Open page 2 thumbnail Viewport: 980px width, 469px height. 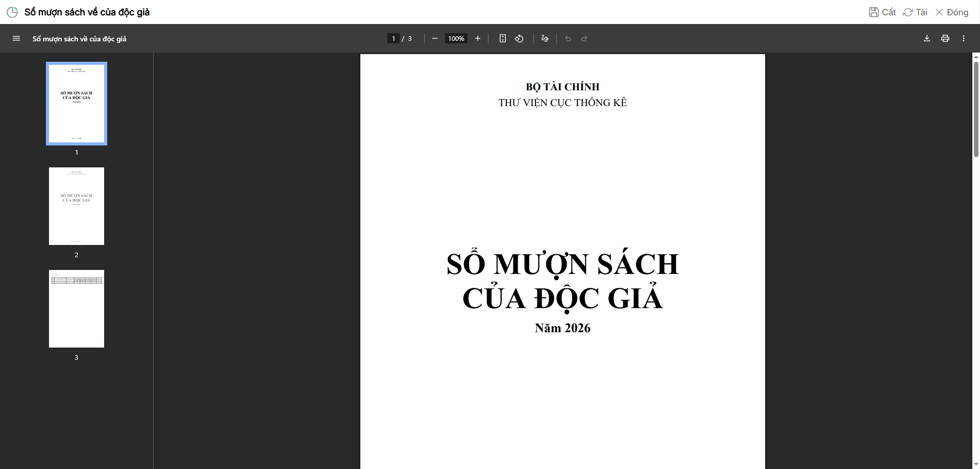77,206
